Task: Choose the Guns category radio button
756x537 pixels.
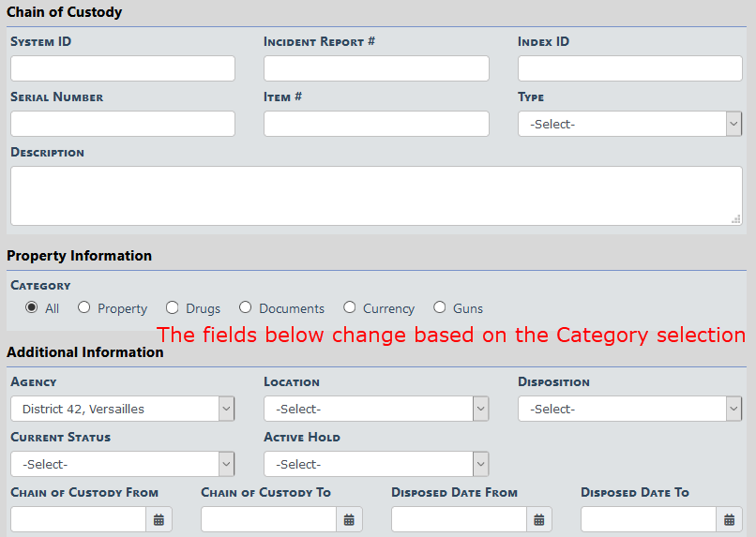Action: [x=440, y=307]
